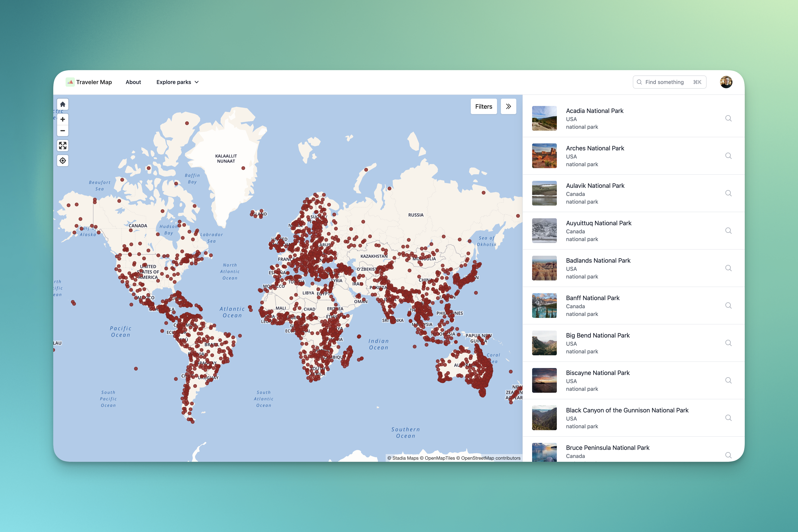
Task: Click magnifier for Acadia National Park
Action: click(728, 118)
